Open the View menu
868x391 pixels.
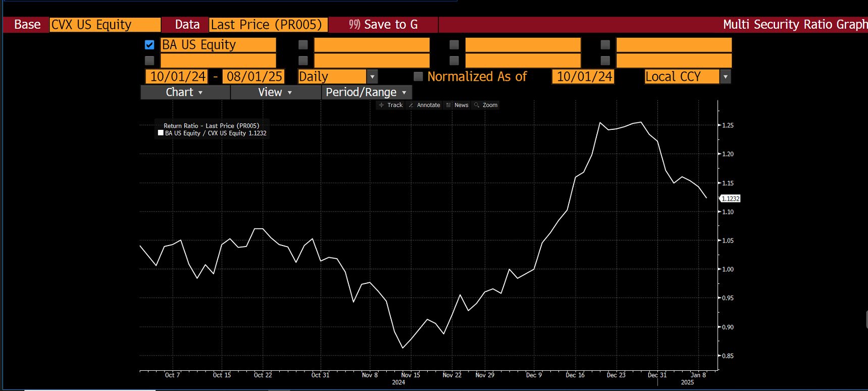(275, 92)
